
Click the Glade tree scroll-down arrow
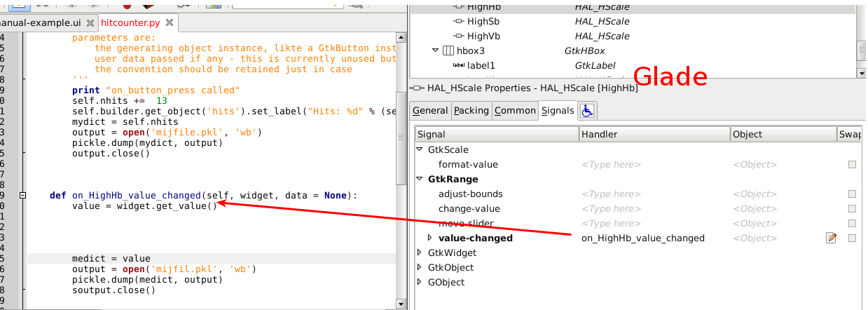click(x=862, y=73)
